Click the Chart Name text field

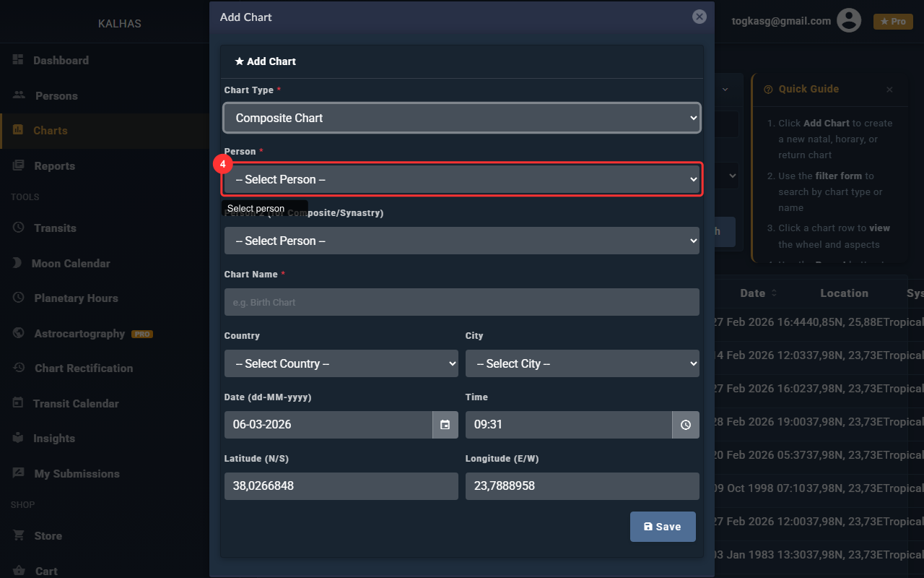click(461, 302)
